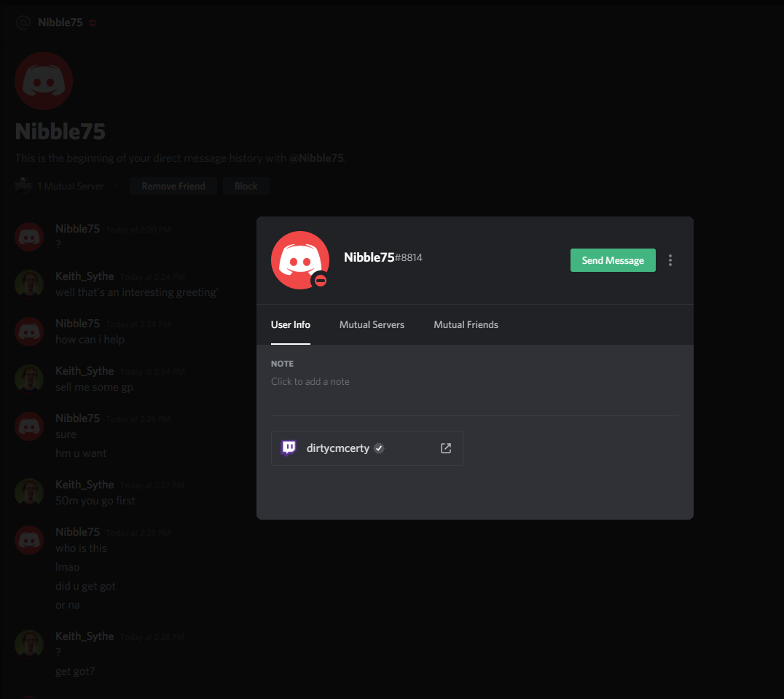Click the message 'well that's an interesting greeting'
This screenshot has width=784, height=699.
pos(136,292)
